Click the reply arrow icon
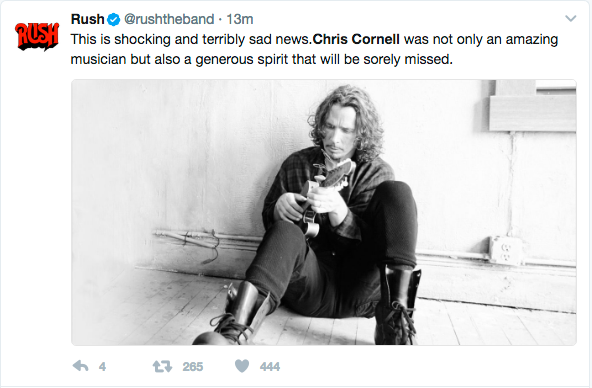 click(80, 366)
